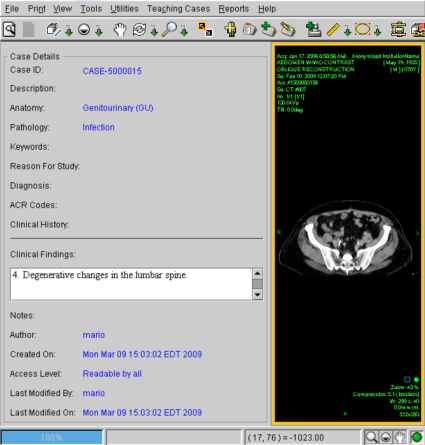The image size is (425, 445).
Task: Open the rotate tool dropdown arrow
Action: 154,32
